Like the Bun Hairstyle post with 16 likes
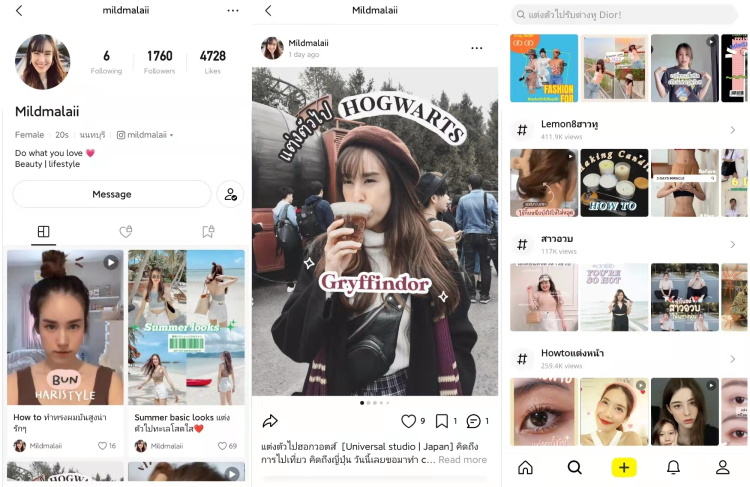Viewport: 750px width, 487px height. pyautogui.click(x=102, y=446)
